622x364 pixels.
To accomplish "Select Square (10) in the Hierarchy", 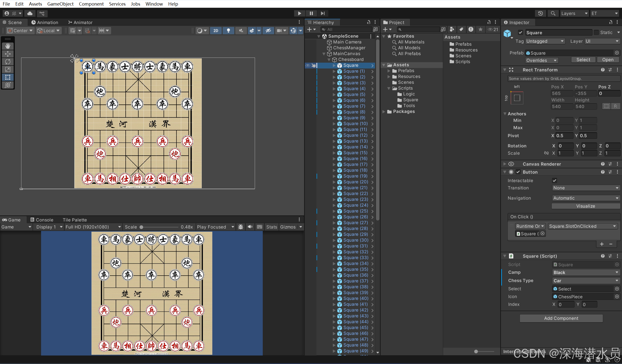I will coord(355,124).
